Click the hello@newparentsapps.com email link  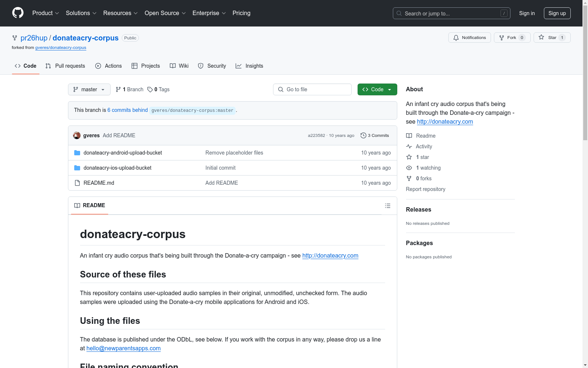[x=123, y=348]
